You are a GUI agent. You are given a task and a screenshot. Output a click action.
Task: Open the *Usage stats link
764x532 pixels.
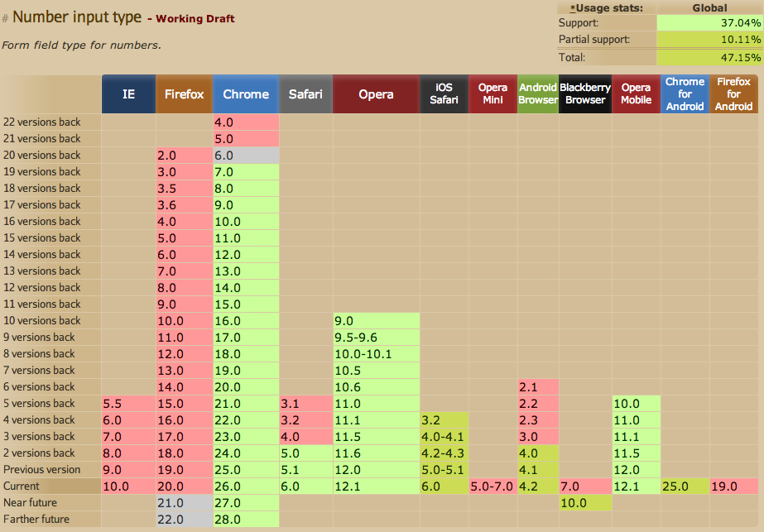tap(607, 7)
